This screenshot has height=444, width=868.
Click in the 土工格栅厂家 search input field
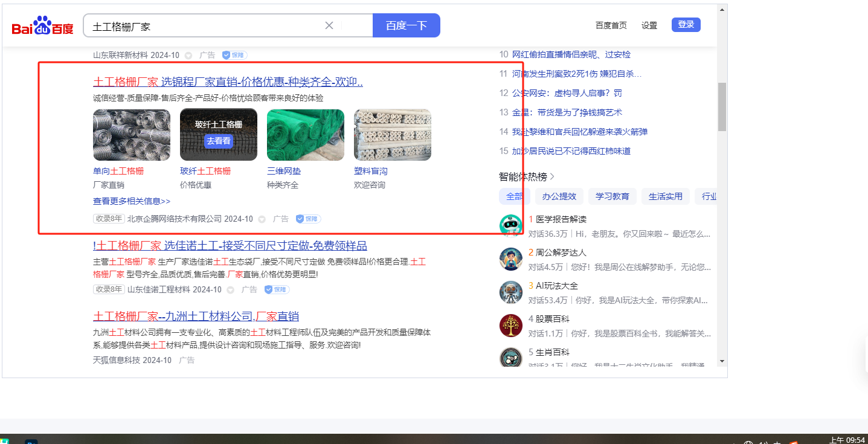tap(205, 26)
